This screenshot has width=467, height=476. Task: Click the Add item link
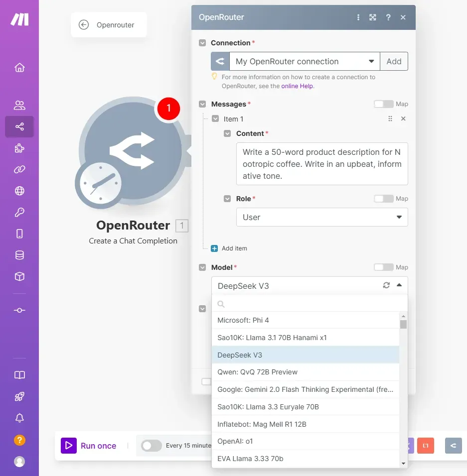[234, 248]
